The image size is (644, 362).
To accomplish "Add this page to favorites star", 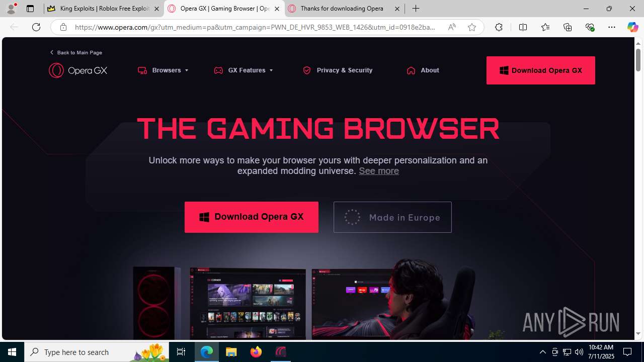I will [x=472, y=27].
